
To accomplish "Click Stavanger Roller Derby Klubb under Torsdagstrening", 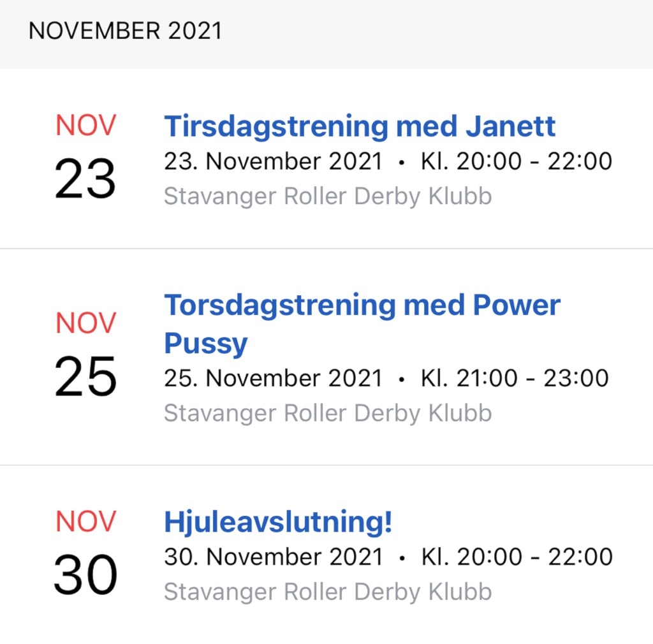I will (328, 413).
